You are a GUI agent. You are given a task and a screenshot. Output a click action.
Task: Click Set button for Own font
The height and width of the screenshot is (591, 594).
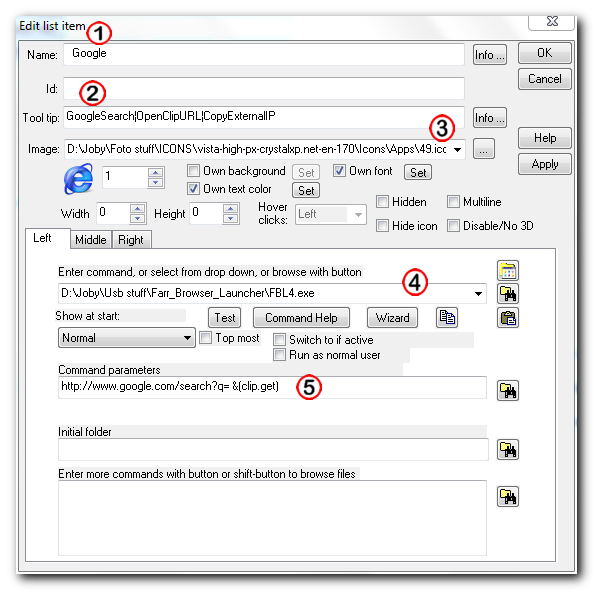(418, 172)
